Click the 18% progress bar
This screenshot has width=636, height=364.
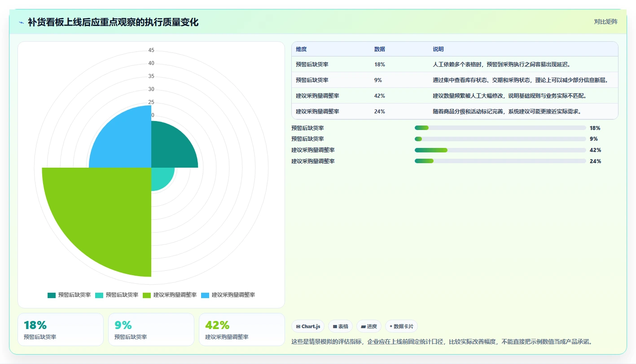click(500, 128)
